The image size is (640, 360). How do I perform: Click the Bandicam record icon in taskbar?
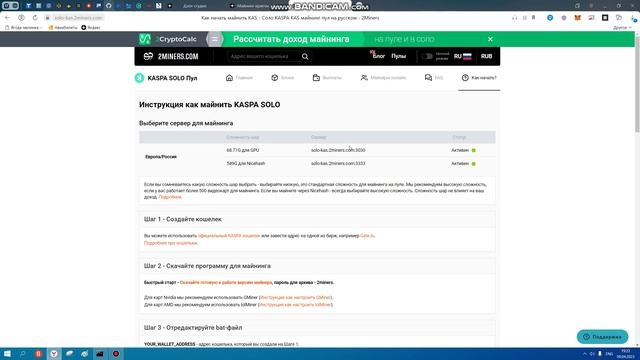point(116,353)
